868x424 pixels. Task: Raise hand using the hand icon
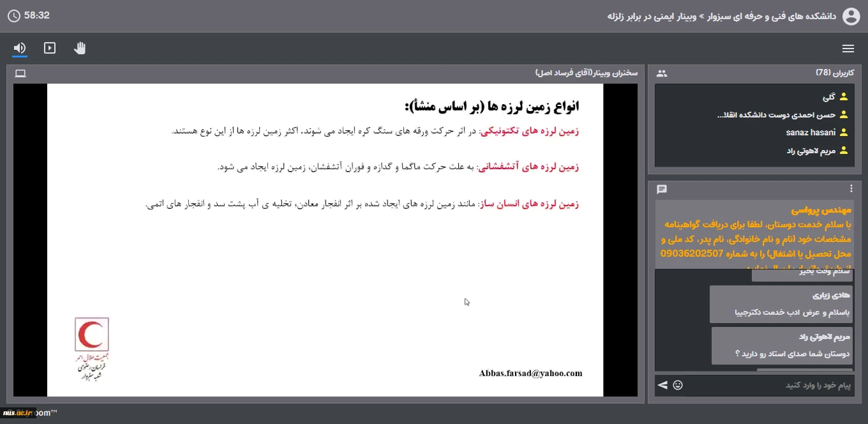(80, 48)
